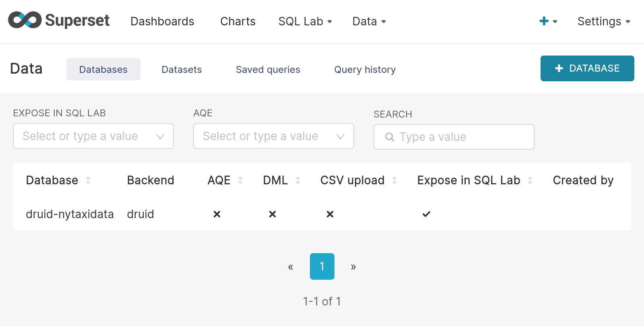Open the AQE filter dropdown
Screen dimensions: 644x326
[273, 136]
